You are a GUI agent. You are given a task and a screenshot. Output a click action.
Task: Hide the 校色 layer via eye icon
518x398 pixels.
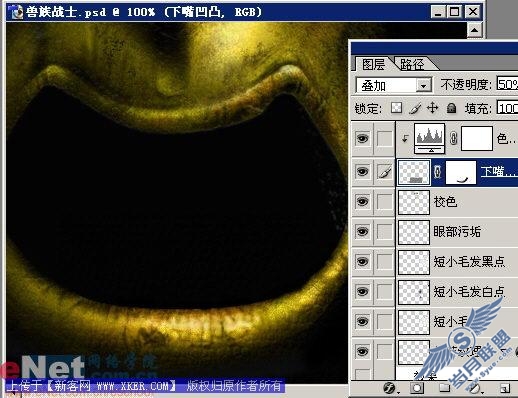coord(362,202)
